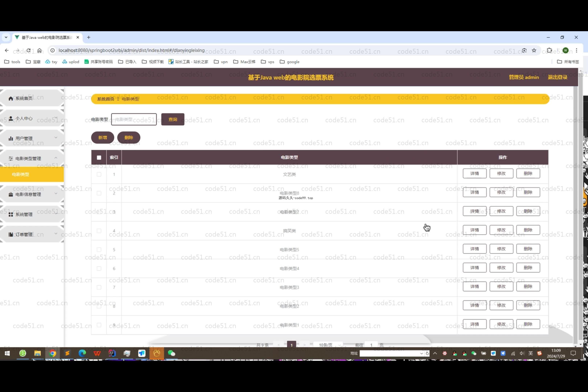Open Chrome icon in taskbar

(x=52, y=353)
